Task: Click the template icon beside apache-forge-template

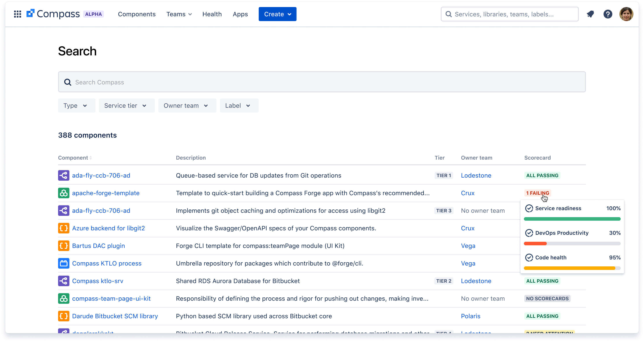Action: pos(64,193)
